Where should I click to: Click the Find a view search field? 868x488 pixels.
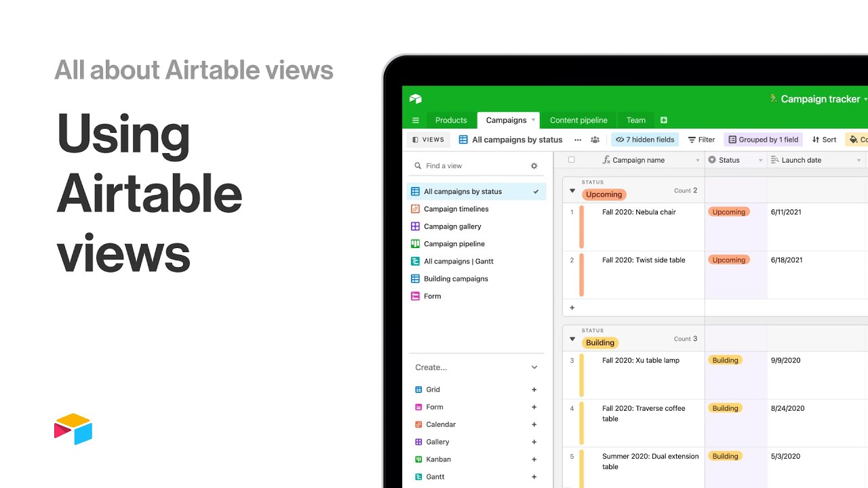point(475,166)
